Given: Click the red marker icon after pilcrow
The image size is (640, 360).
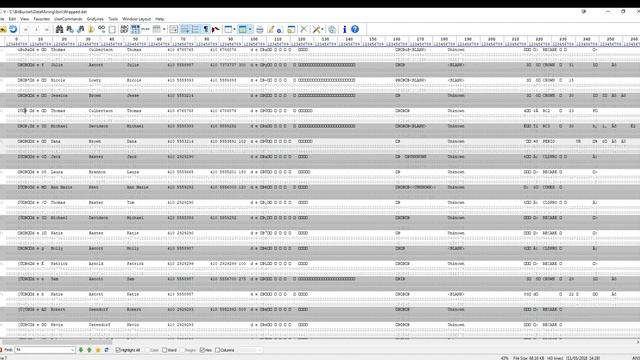Looking at the screenshot, I should [216, 29].
